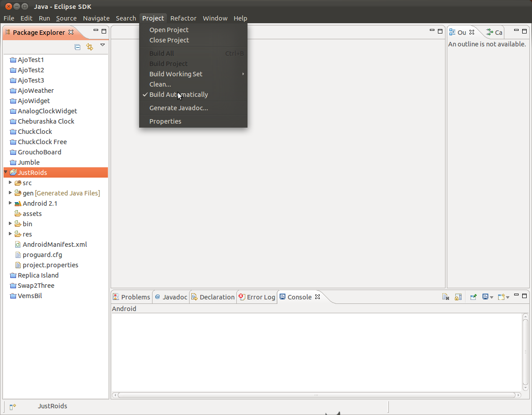The image size is (532, 415).
Task: Toggle Scroll Lock icon in Console
Action: [x=458, y=297]
